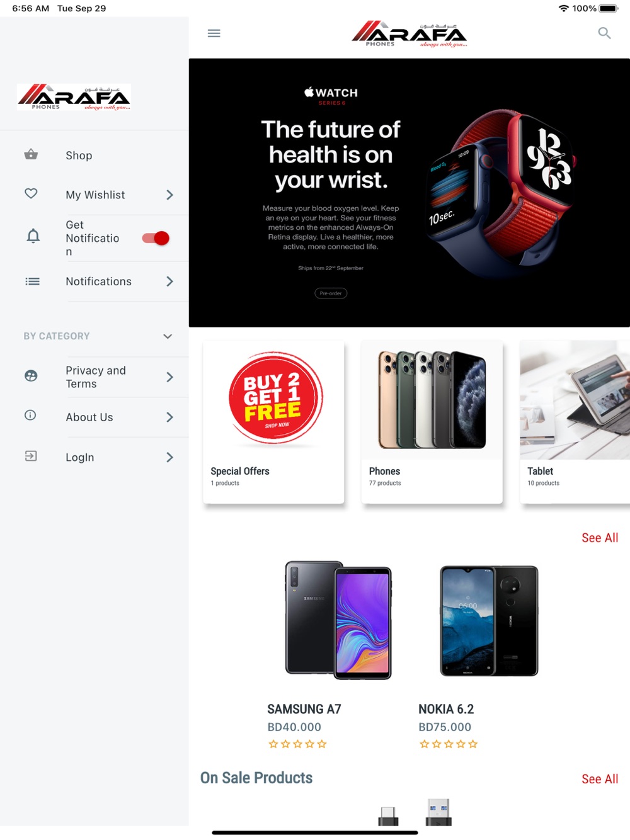Click the About Us info icon
This screenshot has width=630, height=840.
(30, 416)
